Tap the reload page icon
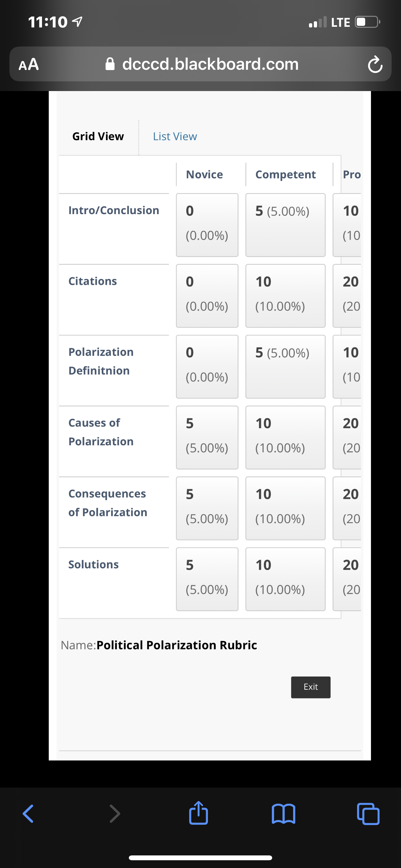Image resolution: width=401 pixels, height=868 pixels. pos(375,64)
